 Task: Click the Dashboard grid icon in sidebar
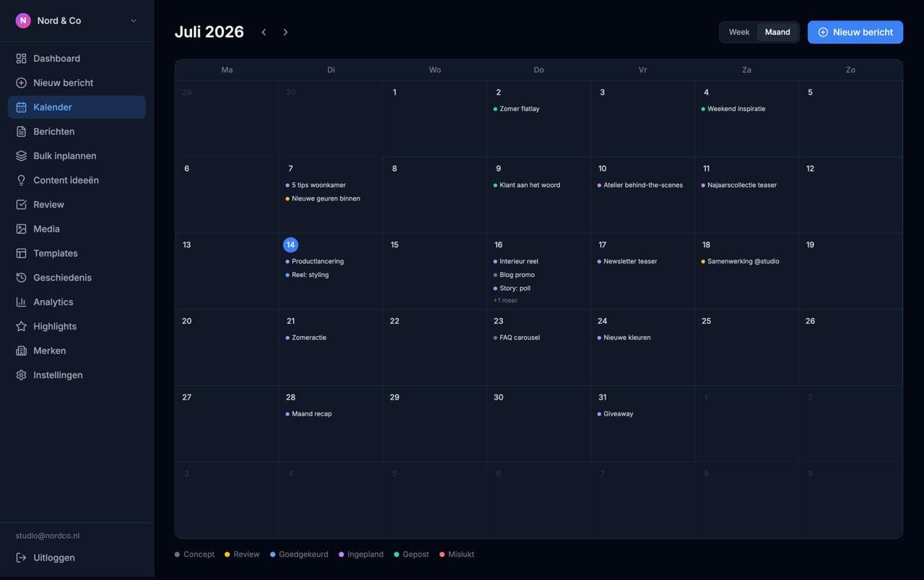tap(21, 58)
